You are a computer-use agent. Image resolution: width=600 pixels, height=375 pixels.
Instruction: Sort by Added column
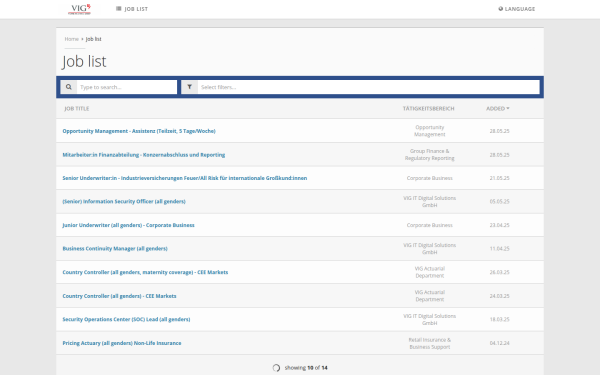tap(497, 109)
